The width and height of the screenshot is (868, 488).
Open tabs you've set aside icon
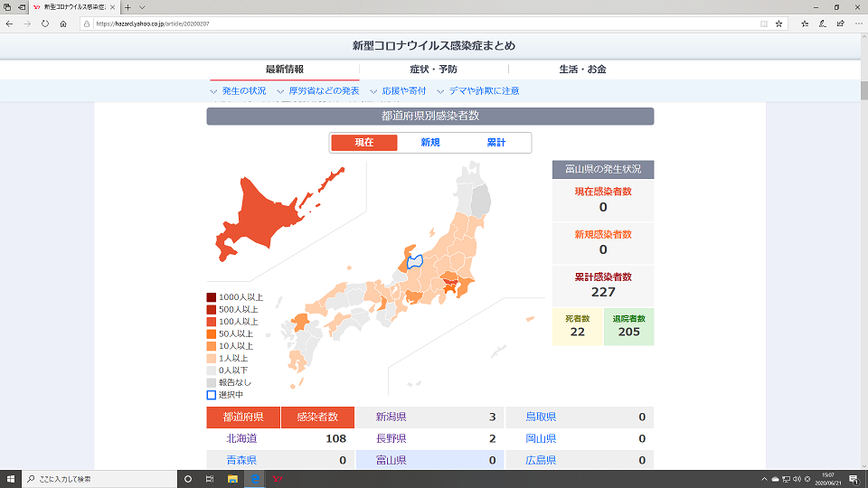coord(7,7)
